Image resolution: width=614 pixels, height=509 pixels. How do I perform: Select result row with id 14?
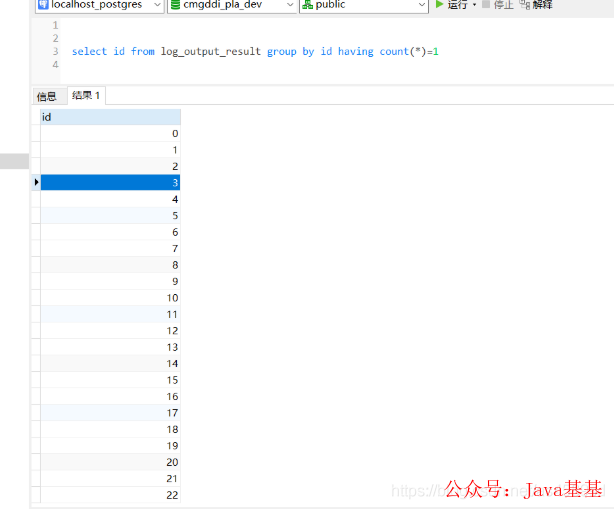[110, 364]
